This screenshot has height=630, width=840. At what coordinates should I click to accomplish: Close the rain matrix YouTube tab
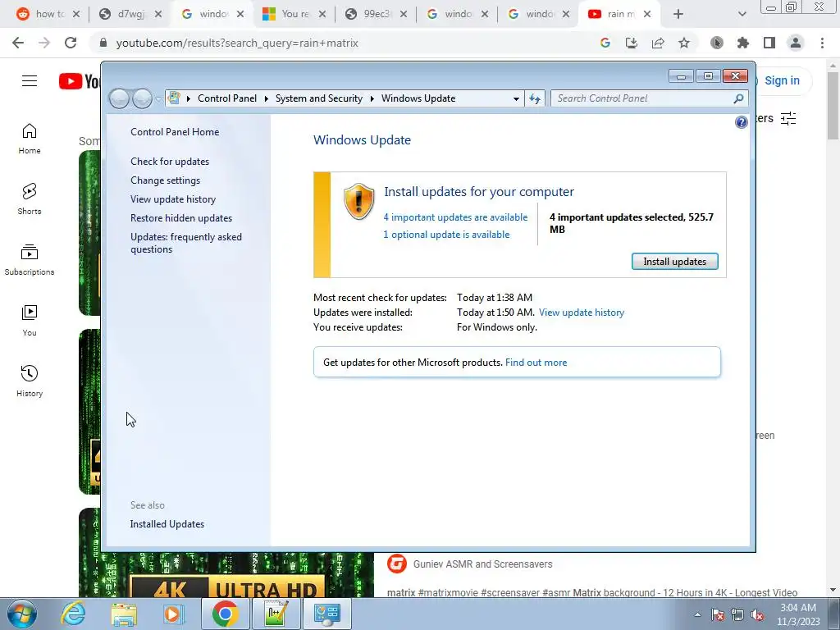click(647, 15)
